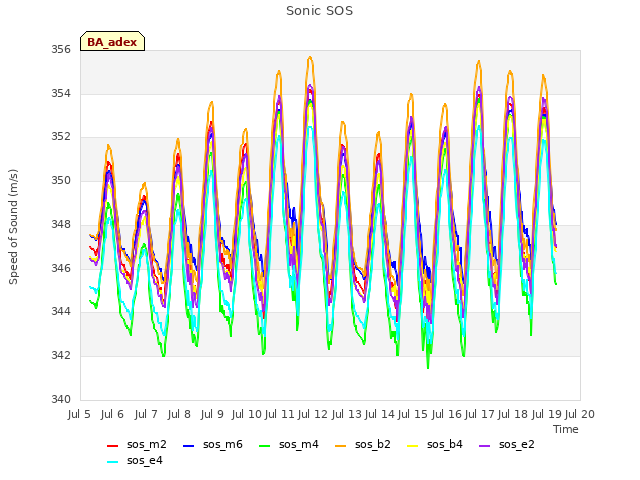Click the Jul 9 x-axis label
The height and width of the screenshot is (480, 640).
coord(212,414)
